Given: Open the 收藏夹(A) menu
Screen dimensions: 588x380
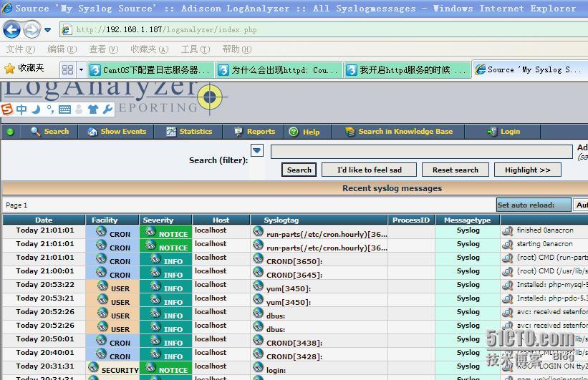Looking at the screenshot, I should 149,49.
